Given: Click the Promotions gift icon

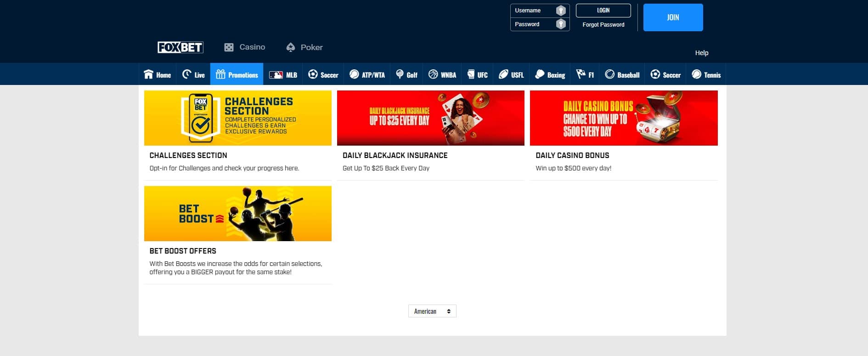Looking at the screenshot, I should [220, 74].
